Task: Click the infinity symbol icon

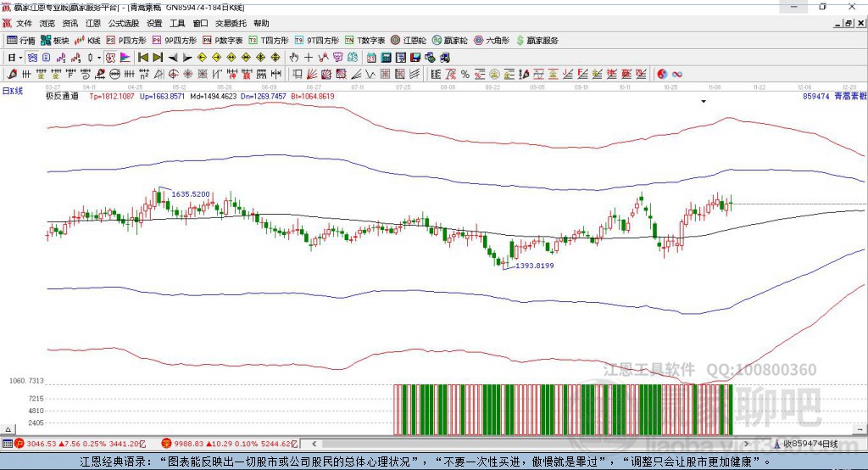Action: 677,75
